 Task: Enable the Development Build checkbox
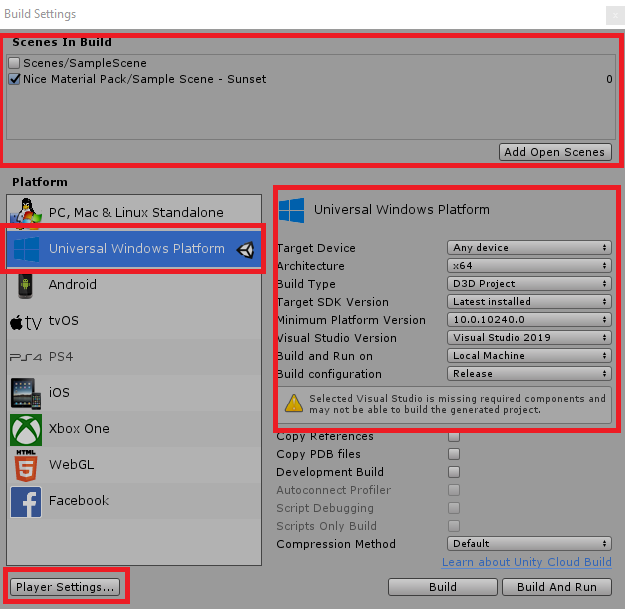[454, 472]
